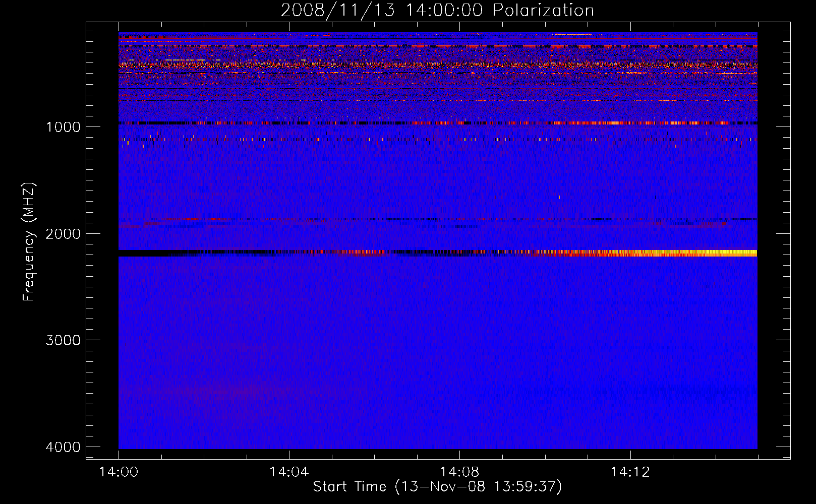Click the 1000 frequency tick label

coord(63,127)
